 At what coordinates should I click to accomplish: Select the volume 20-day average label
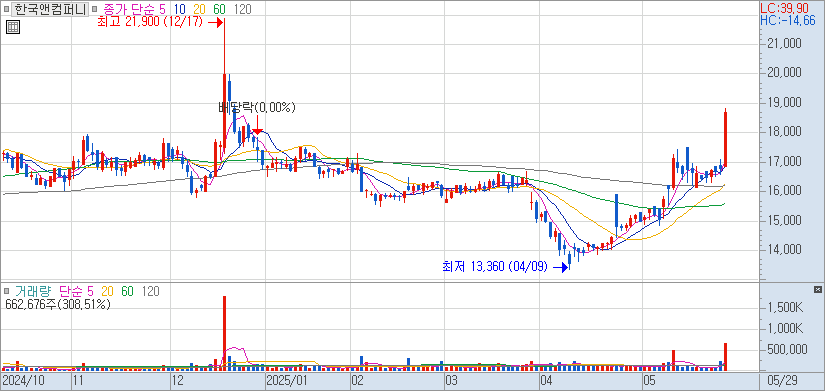[107, 291]
